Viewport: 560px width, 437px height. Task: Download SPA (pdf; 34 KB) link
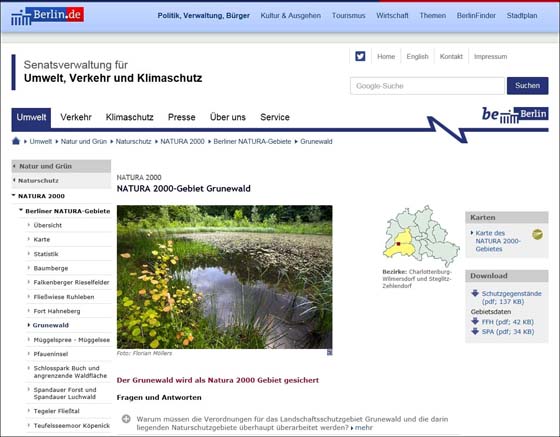508,332
